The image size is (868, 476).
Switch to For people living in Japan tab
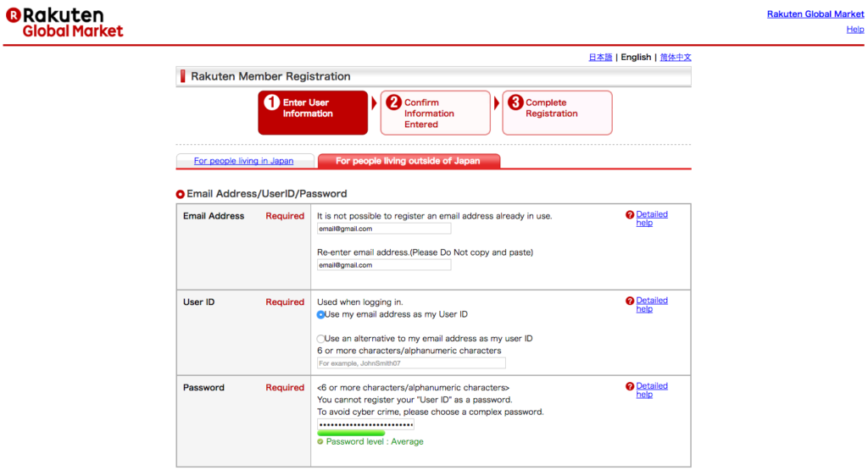[243, 161]
